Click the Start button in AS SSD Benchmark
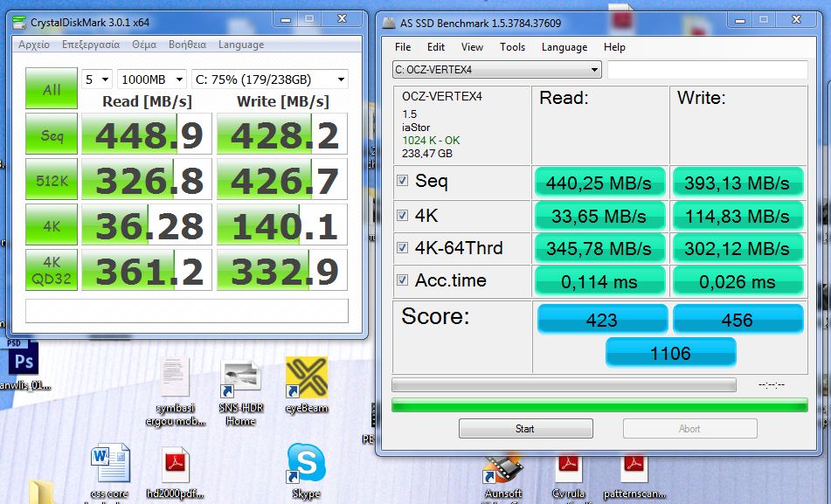 [x=525, y=428]
